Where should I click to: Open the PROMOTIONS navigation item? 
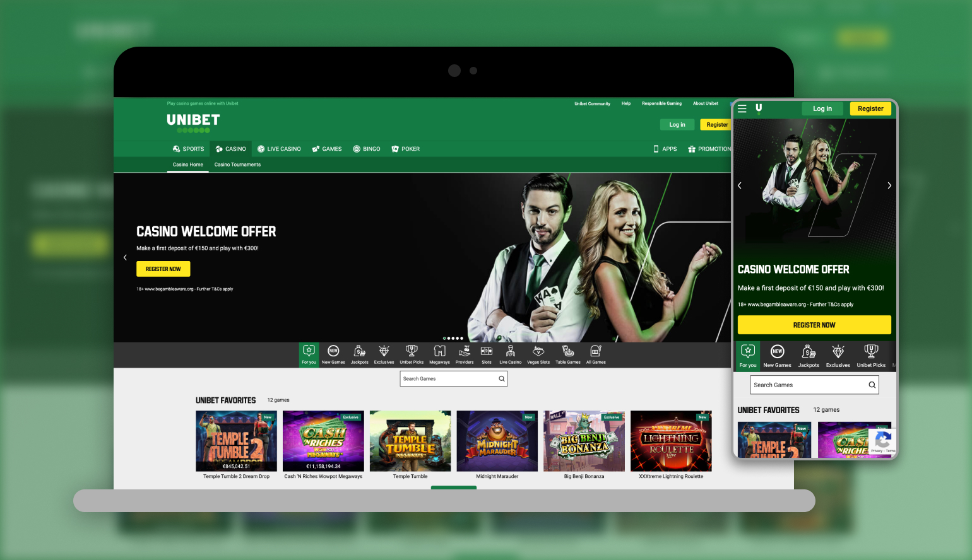click(709, 149)
